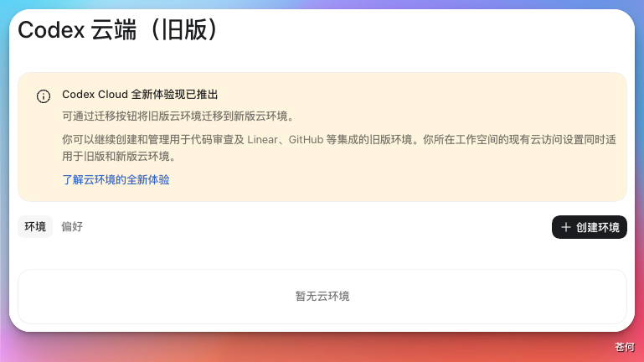Click the plus icon on 创建环境 button
Image resolution: width=644 pixels, height=362 pixels.
click(x=566, y=227)
